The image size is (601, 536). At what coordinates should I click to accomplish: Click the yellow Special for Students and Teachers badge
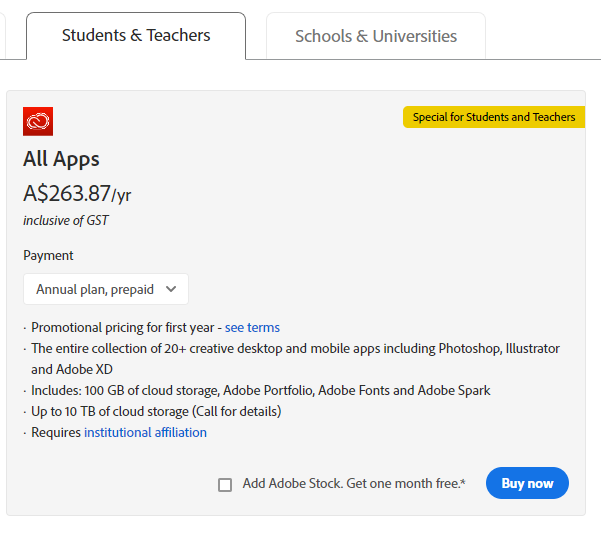click(x=494, y=117)
